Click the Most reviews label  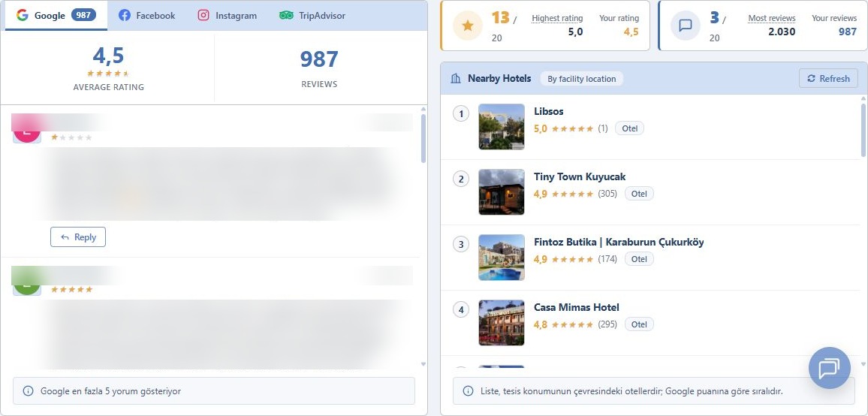coord(772,18)
